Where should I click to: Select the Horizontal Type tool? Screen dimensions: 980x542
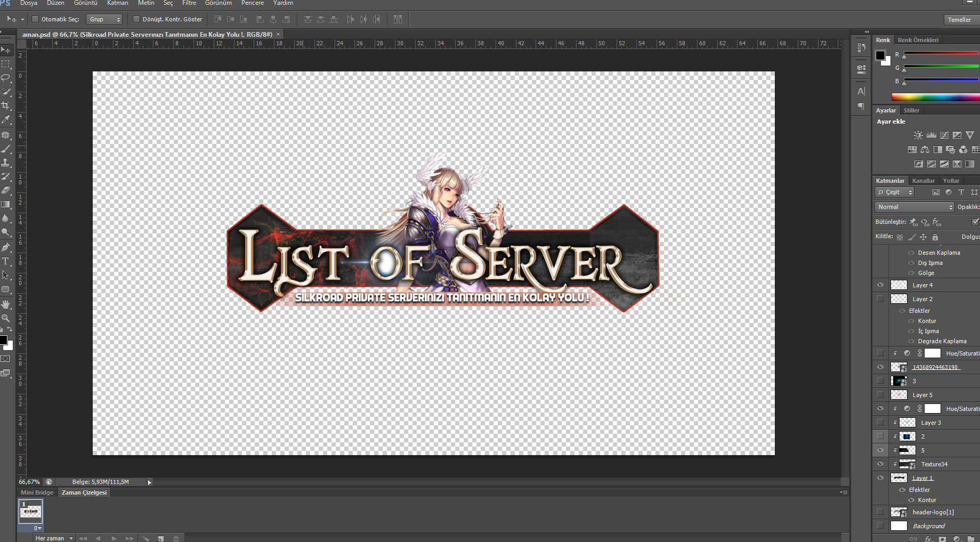point(6,261)
